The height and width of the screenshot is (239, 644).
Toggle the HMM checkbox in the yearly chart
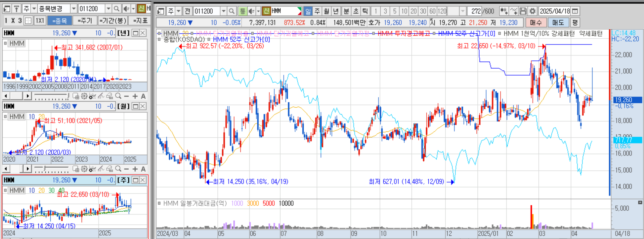click(6, 43)
